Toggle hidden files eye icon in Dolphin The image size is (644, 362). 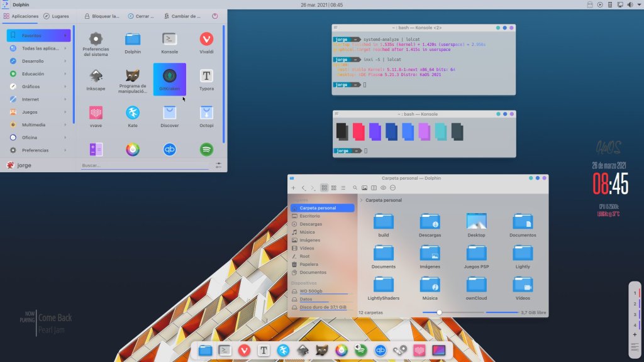[383, 188]
